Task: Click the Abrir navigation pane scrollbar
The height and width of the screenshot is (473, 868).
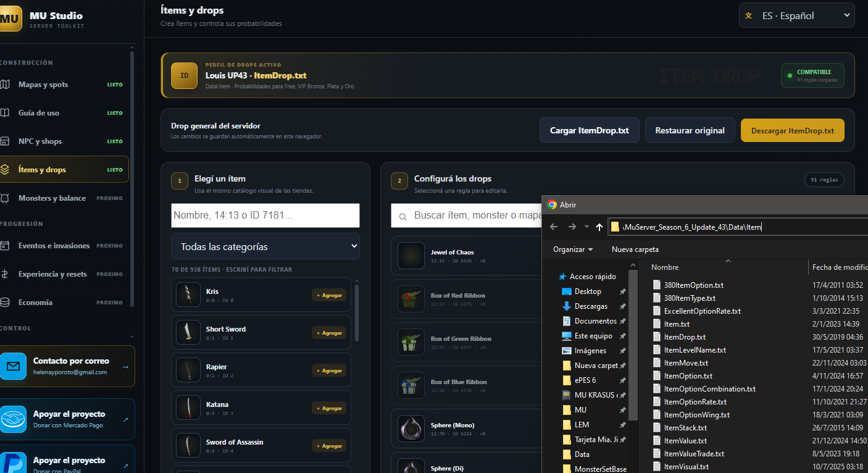Action: [633, 346]
